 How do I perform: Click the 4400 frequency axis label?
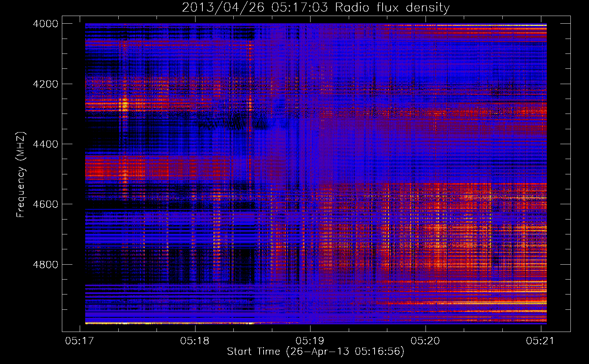point(46,144)
